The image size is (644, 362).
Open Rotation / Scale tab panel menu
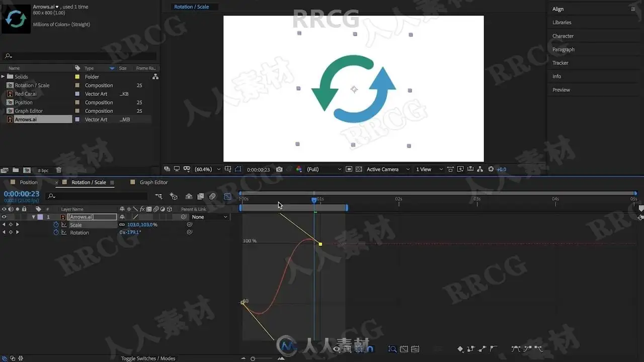tap(112, 183)
